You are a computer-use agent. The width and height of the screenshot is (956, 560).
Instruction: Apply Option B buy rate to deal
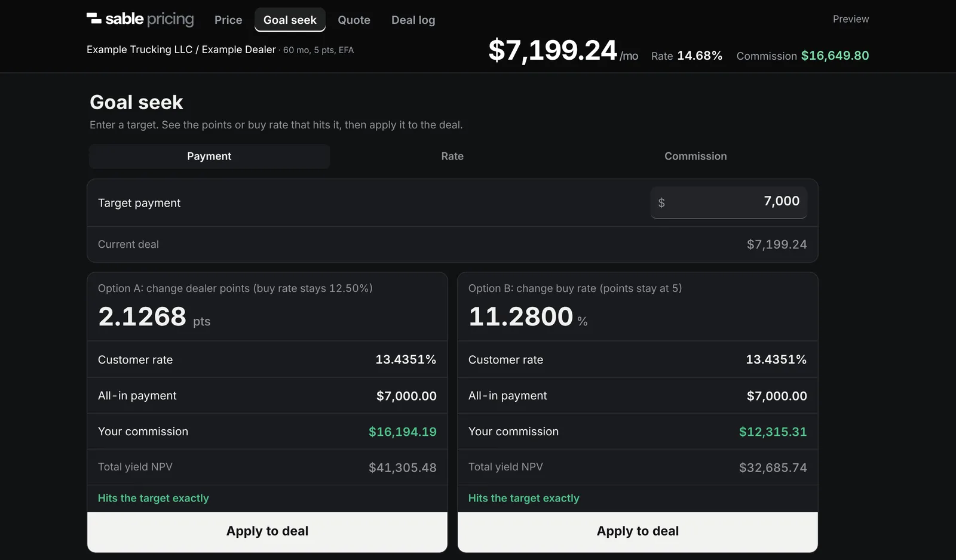(x=638, y=531)
